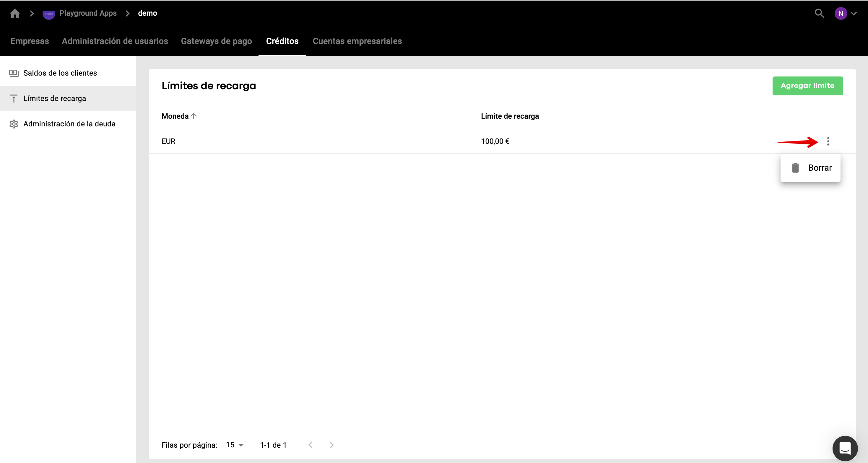Open the search magnifier icon

pos(819,14)
